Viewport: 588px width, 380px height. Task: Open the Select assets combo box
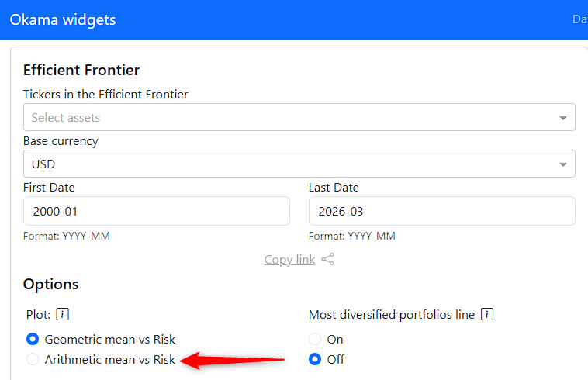(x=287, y=118)
